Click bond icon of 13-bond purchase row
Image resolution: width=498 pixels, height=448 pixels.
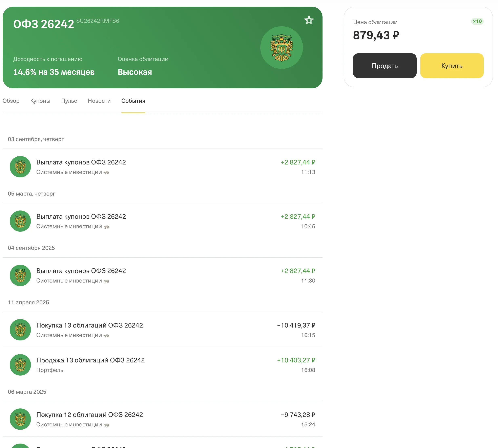click(x=20, y=330)
